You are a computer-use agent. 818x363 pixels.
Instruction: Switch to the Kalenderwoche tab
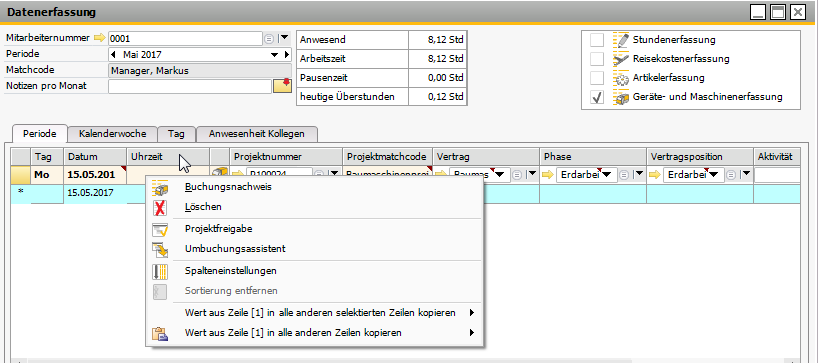click(x=113, y=134)
